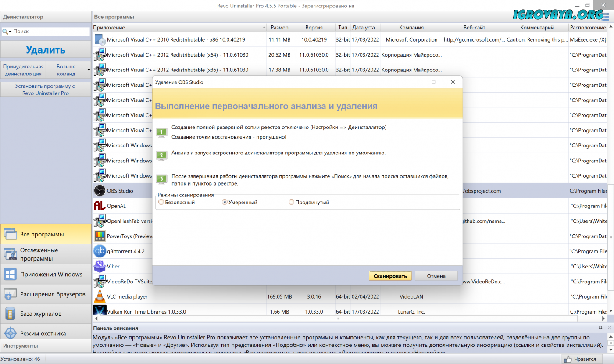Viewport: 614px width, 364px height.
Task: Click the VLC media player cone icon
Action: point(100,296)
